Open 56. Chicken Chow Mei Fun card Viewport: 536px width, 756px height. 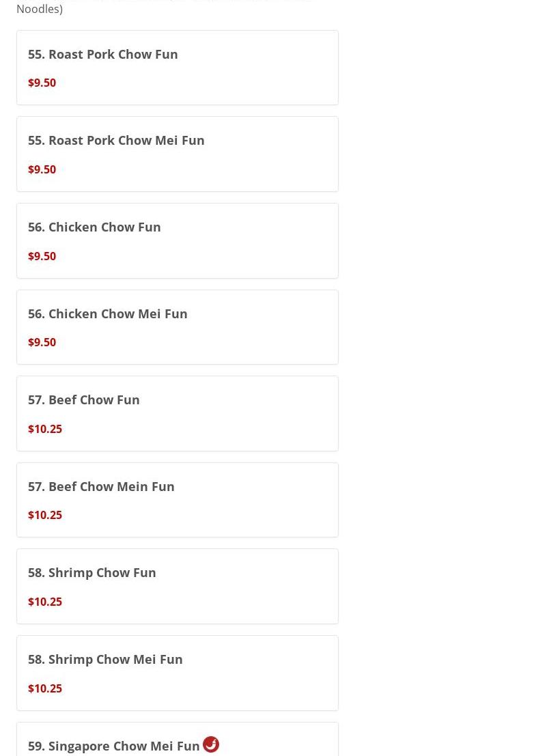coord(108,313)
